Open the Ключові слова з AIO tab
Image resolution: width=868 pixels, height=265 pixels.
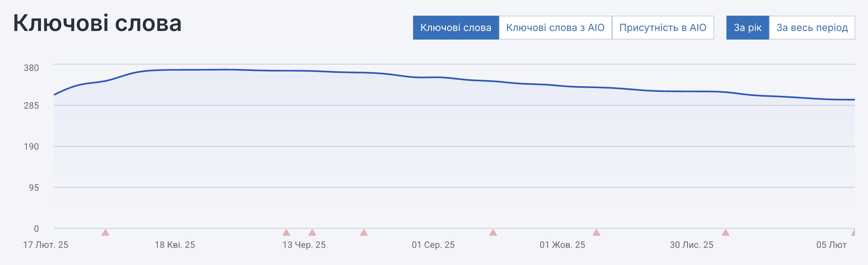coord(555,28)
